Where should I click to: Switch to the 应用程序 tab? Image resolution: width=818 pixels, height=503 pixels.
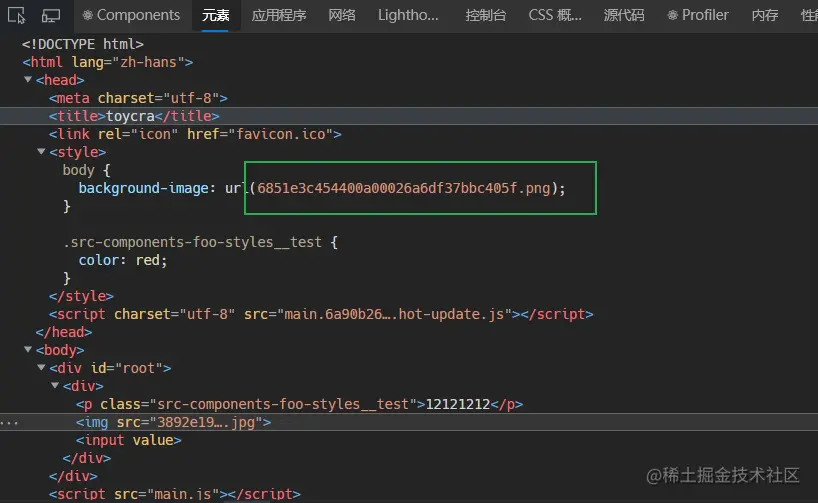[x=279, y=15]
